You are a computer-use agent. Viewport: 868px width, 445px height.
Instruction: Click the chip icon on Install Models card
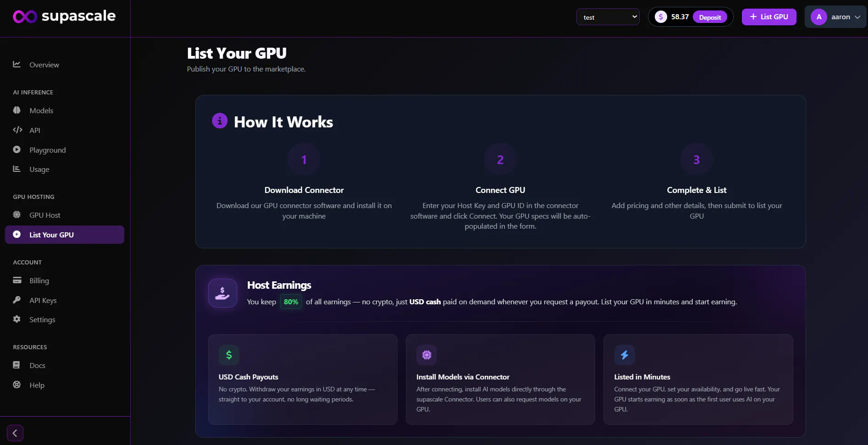click(426, 355)
